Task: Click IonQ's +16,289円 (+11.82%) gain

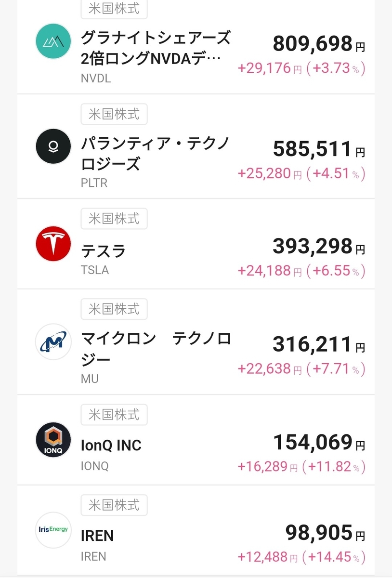Action: [x=301, y=466]
